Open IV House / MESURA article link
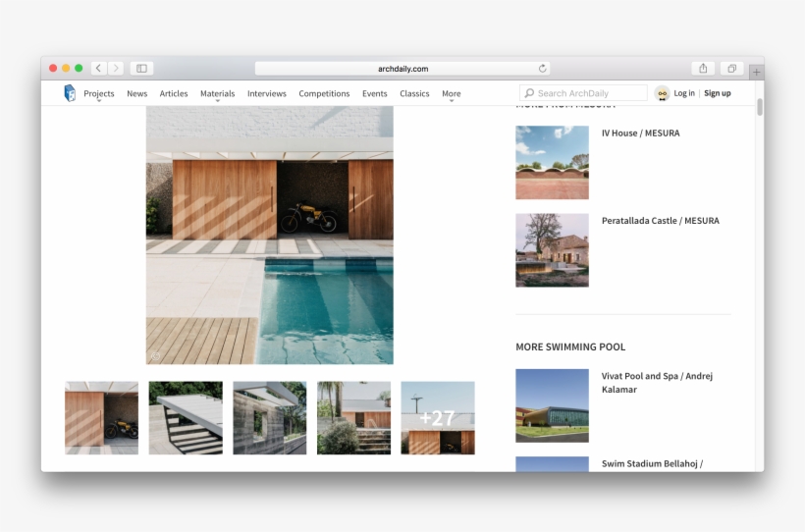805x532 pixels. coord(641,133)
